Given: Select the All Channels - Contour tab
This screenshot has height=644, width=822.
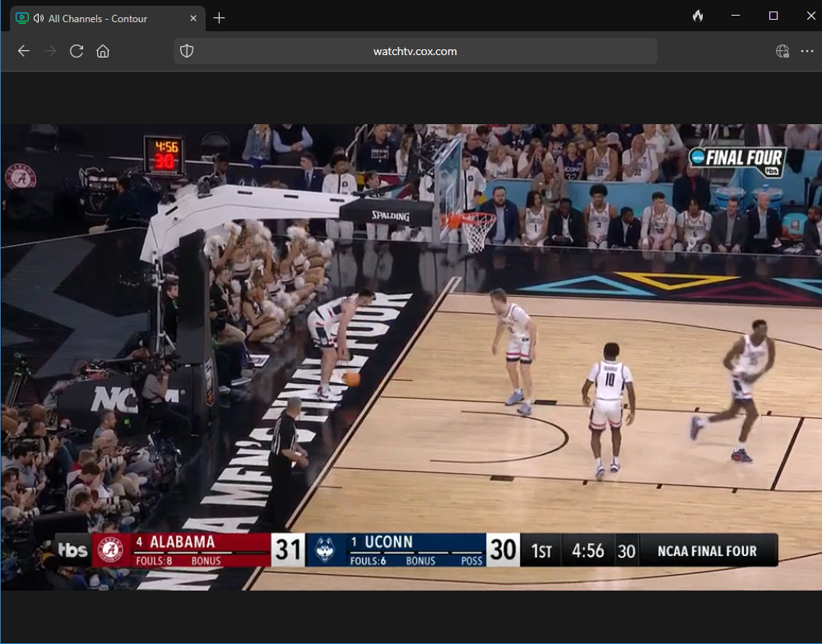Looking at the screenshot, I should (108, 18).
